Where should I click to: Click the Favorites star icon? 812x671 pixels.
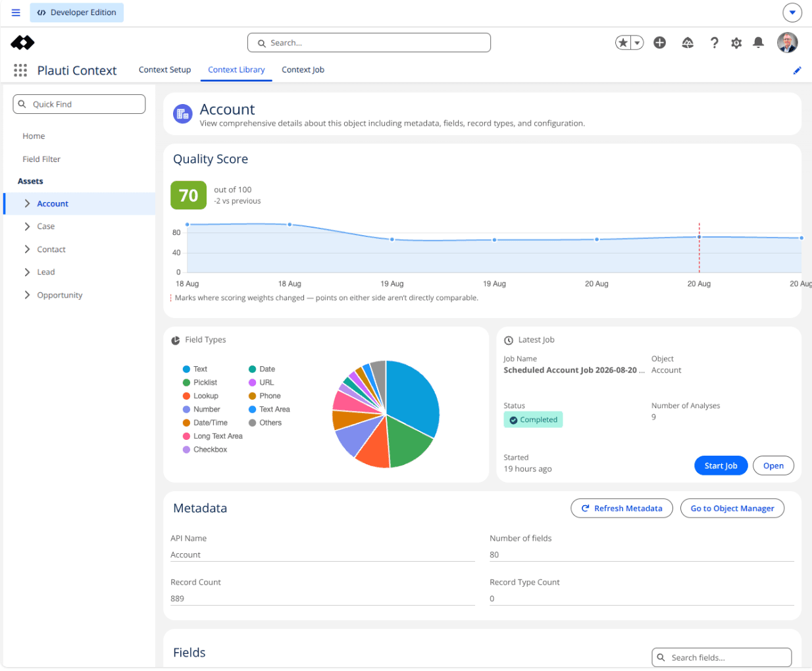click(x=622, y=43)
